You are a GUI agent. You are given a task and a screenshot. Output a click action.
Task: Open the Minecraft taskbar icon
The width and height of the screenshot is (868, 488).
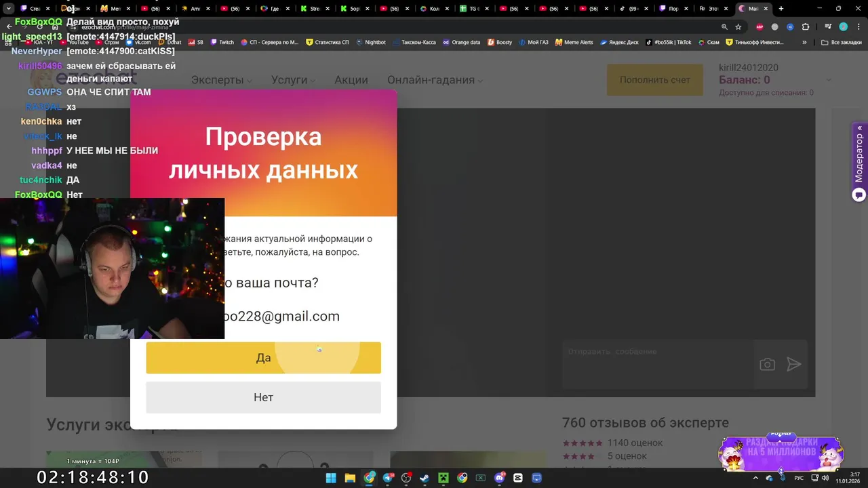click(443, 478)
